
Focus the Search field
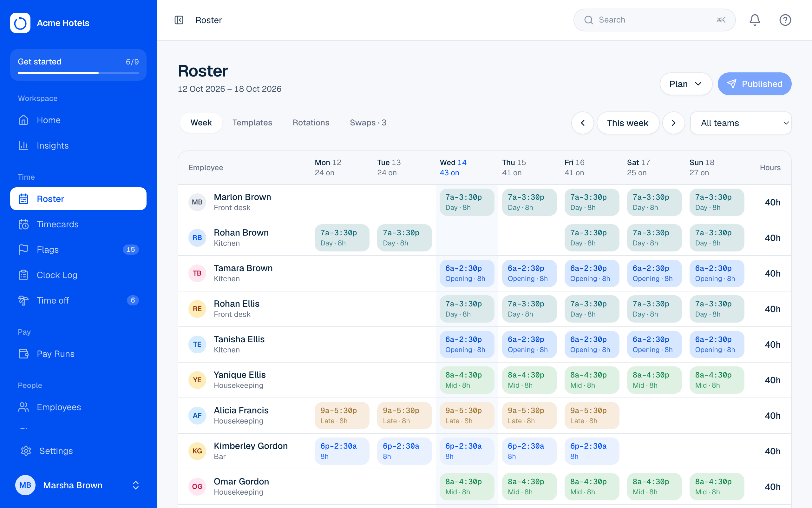pyautogui.click(x=654, y=20)
